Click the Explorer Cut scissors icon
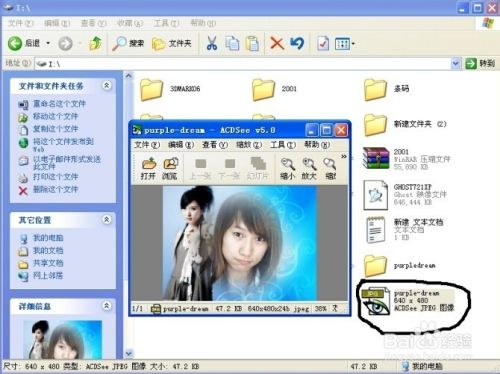The image size is (500, 374). click(212, 43)
